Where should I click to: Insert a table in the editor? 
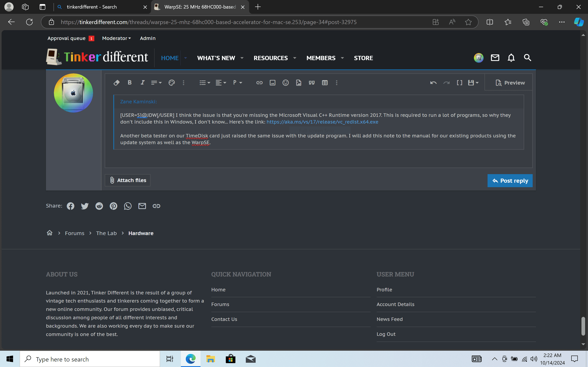click(x=325, y=83)
